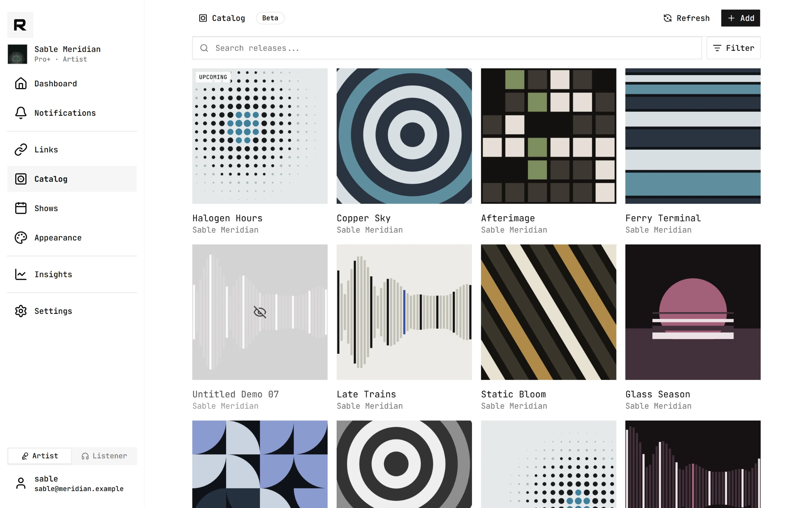Click the Catalog disc icon in sidebar
The height and width of the screenshot is (508, 812).
click(21, 179)
